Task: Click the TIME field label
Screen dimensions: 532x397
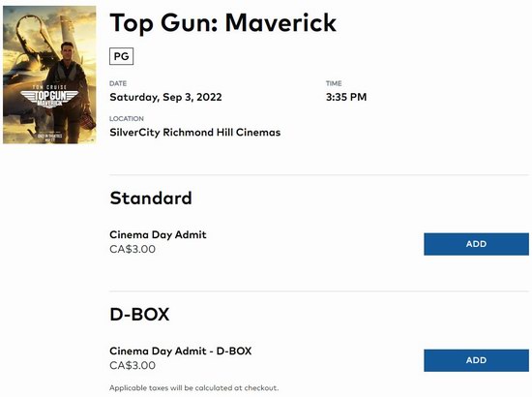Action: [334, 83]
